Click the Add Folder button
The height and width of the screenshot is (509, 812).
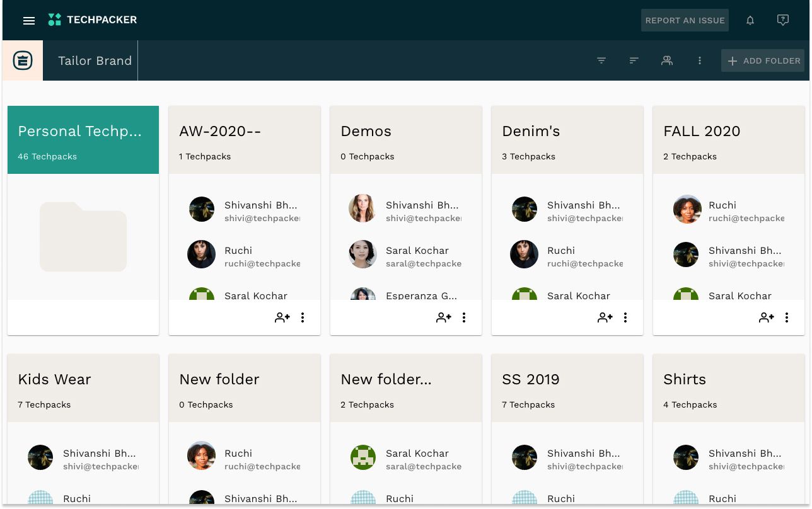(x=763, y=60)
